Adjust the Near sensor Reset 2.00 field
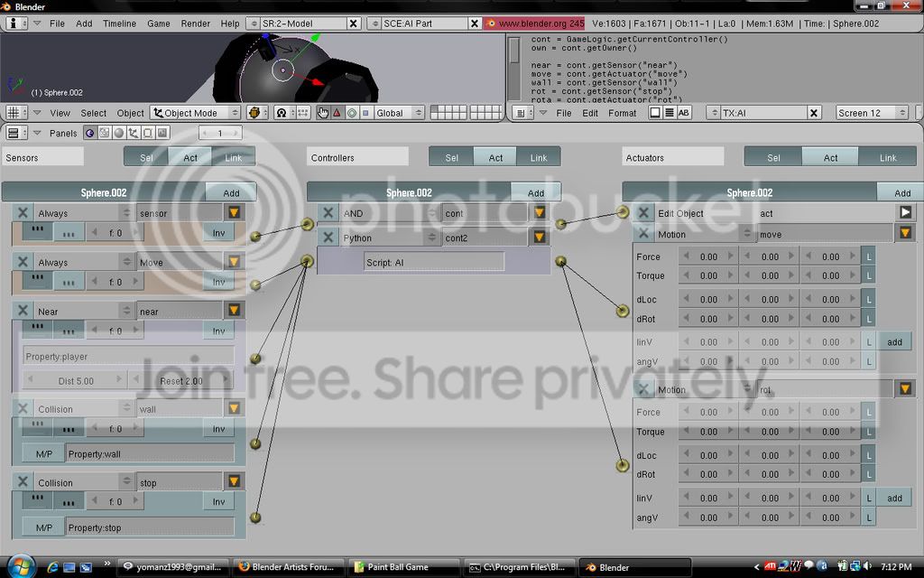 pos(181,381)
